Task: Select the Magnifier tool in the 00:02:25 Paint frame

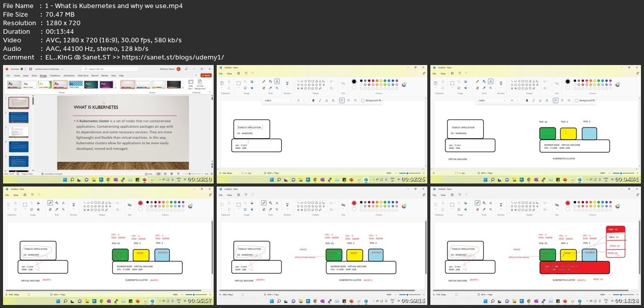Action: tap(277, 88)
